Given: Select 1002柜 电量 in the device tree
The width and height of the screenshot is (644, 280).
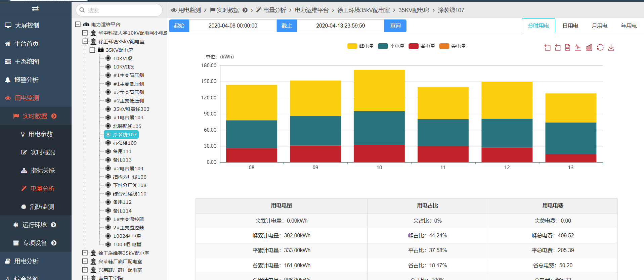Looking at the screenshot, I should click(x=127, y=236).
